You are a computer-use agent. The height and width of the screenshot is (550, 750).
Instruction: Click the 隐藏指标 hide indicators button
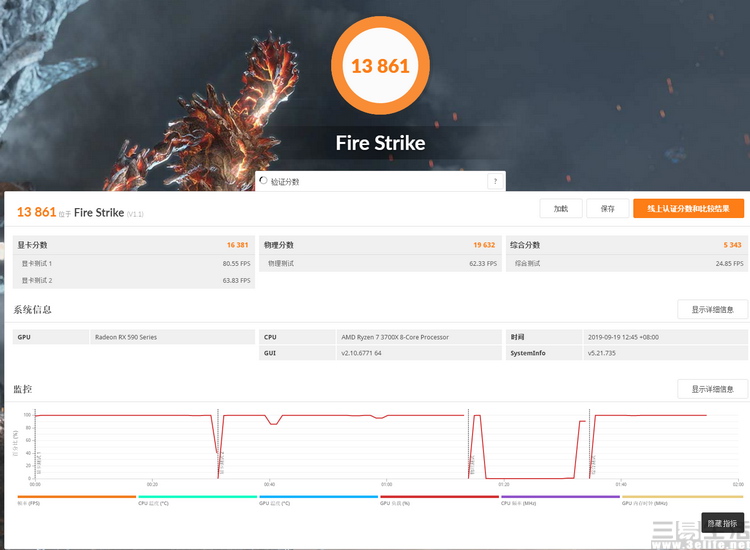pos(722,523)
